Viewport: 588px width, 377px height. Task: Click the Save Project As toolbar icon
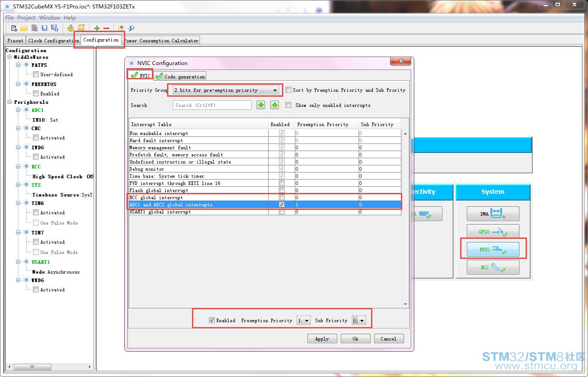pos(54,28)
